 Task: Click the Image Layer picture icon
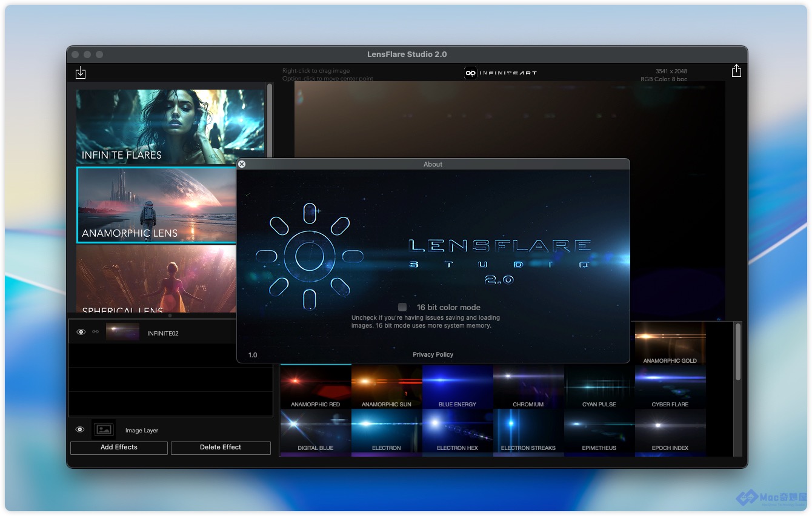[x=104, y=430]
